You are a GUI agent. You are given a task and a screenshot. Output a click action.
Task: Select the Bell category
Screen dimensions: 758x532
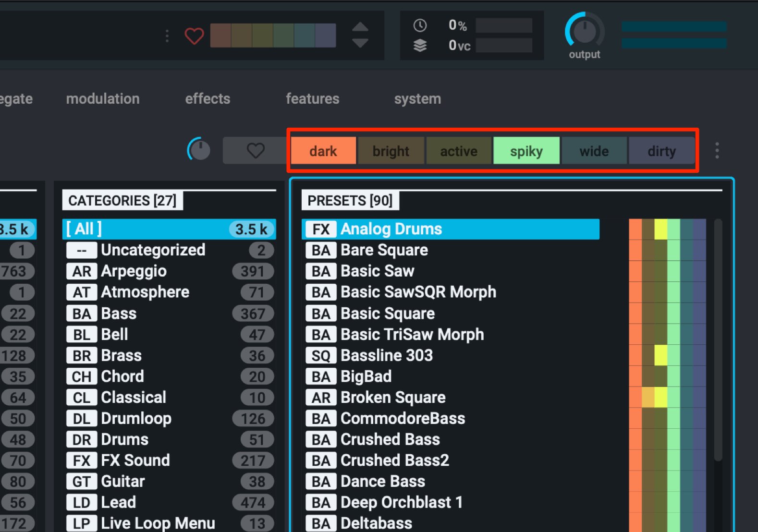(x=169, y=334)
